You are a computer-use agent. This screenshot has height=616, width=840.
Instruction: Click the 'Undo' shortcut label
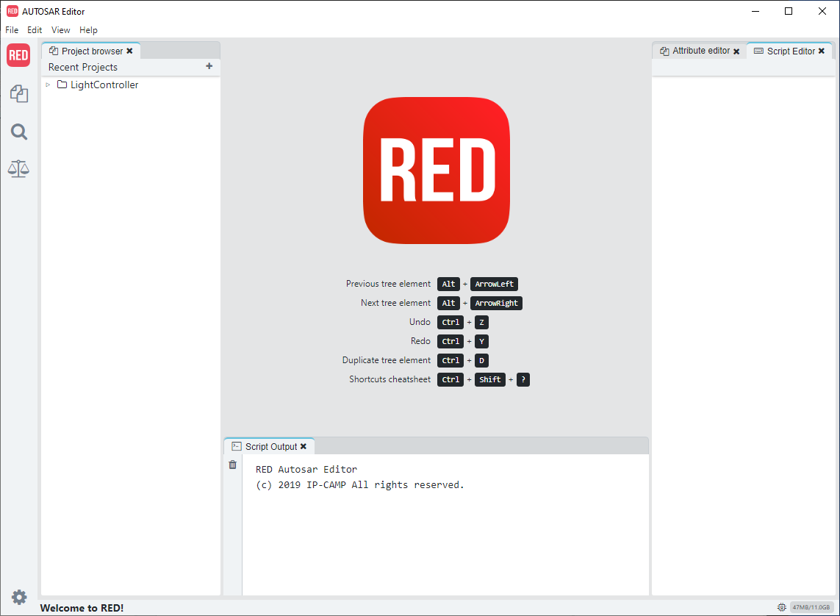point(420,322)
